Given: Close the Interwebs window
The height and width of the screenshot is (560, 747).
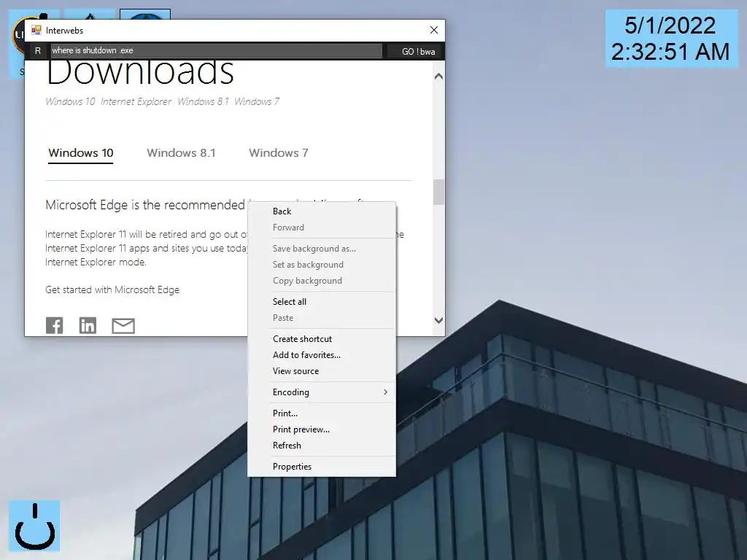Looking at the screenshot, I should (x=433, y=30).
